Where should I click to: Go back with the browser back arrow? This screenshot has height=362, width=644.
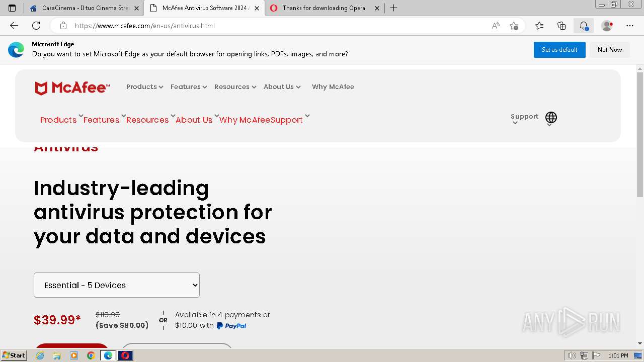[x=14, y=26]
